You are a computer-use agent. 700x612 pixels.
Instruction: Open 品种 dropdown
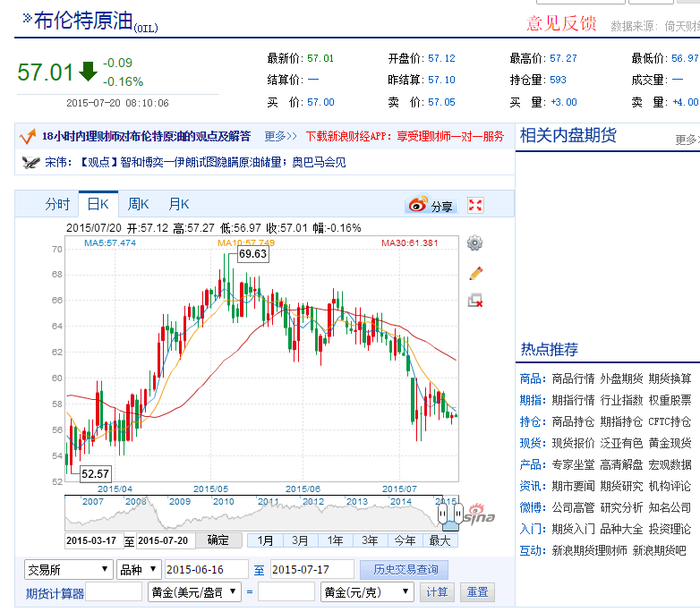click(139, 569)
